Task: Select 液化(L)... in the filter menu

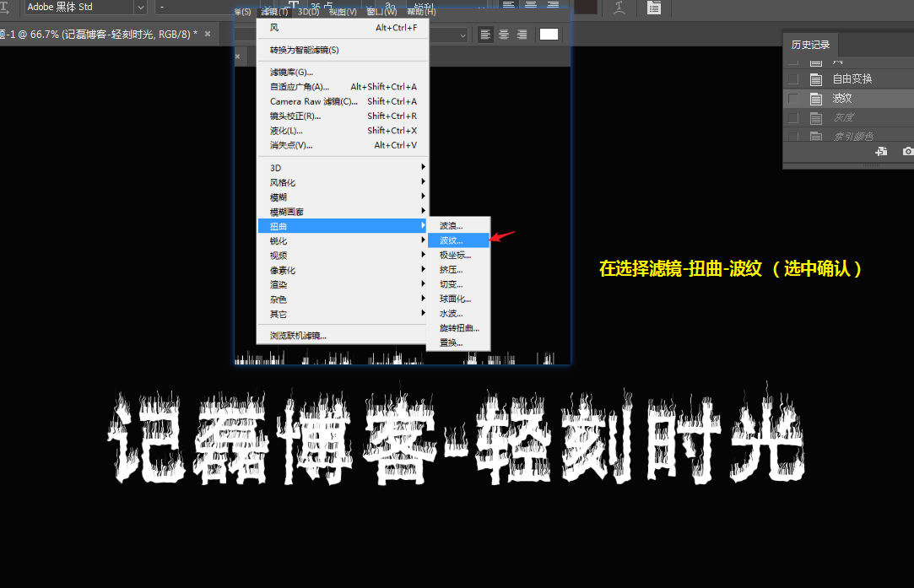Action: tap(287, 131)
